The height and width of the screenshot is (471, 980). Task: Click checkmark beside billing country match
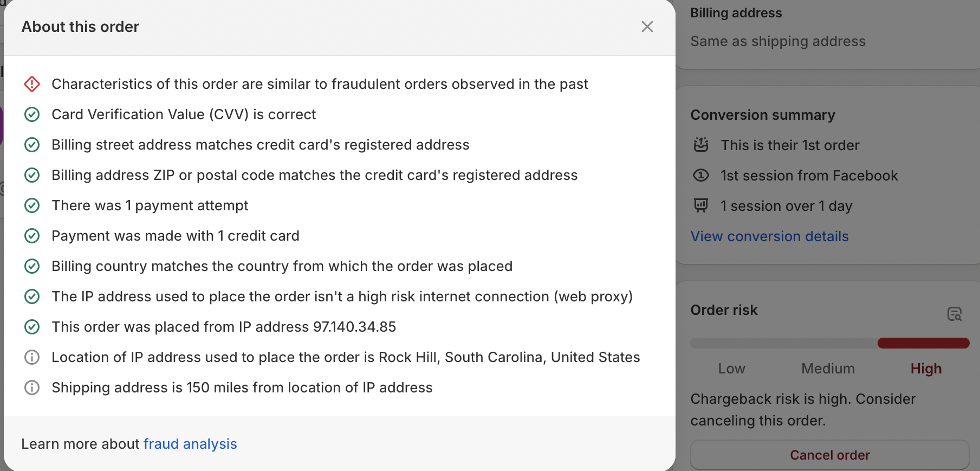[32, 266]
